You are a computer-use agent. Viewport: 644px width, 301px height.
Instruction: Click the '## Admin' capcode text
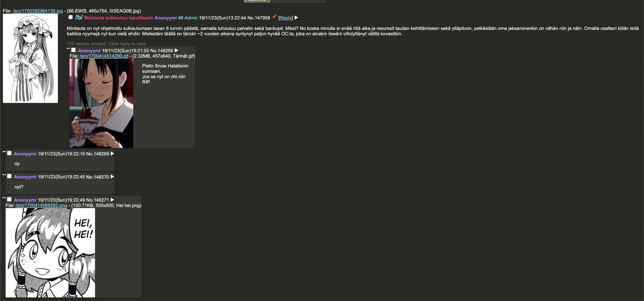pos(188,18)
